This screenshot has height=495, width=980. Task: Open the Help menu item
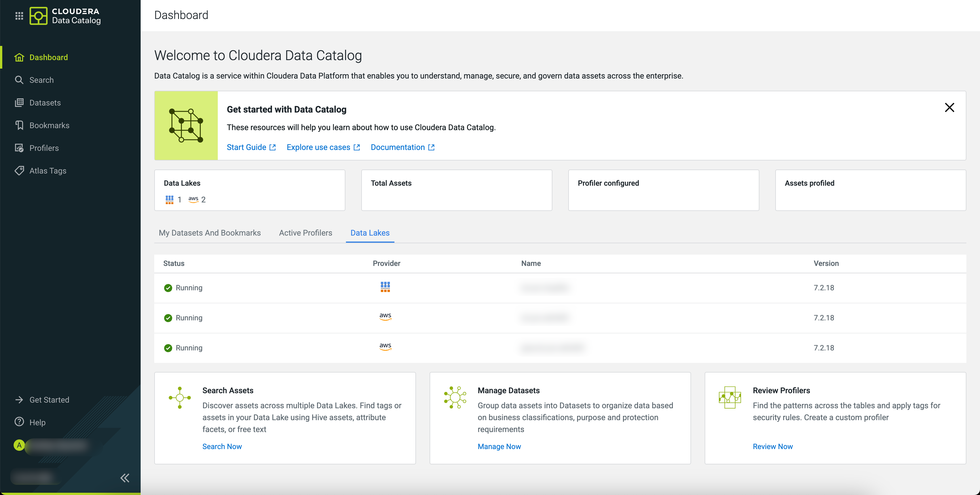pos(37,422)
